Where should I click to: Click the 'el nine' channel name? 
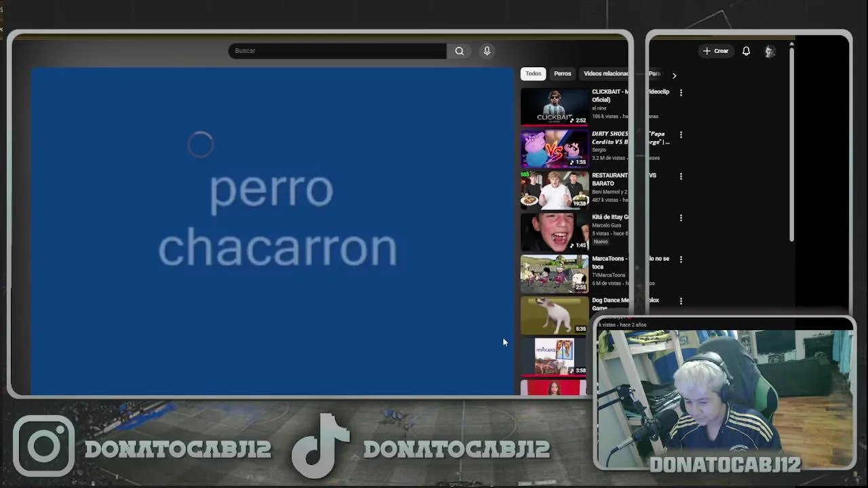[599, 108]
